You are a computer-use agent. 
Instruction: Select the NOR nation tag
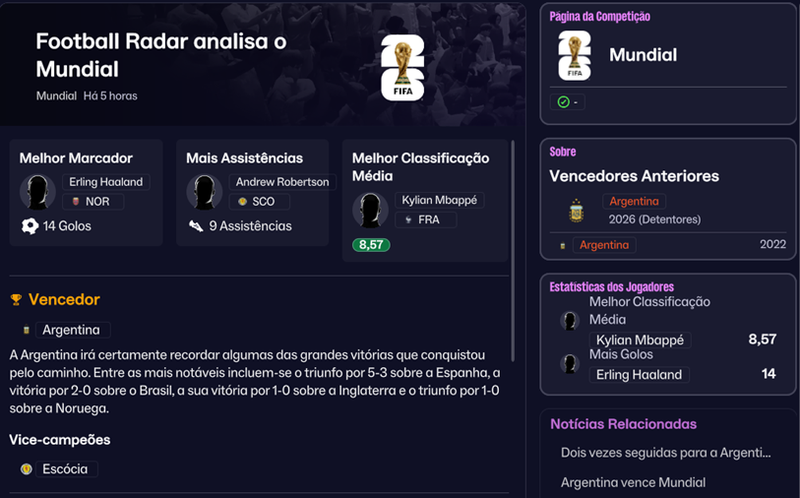pyautogui.click(x=92, y=202)
